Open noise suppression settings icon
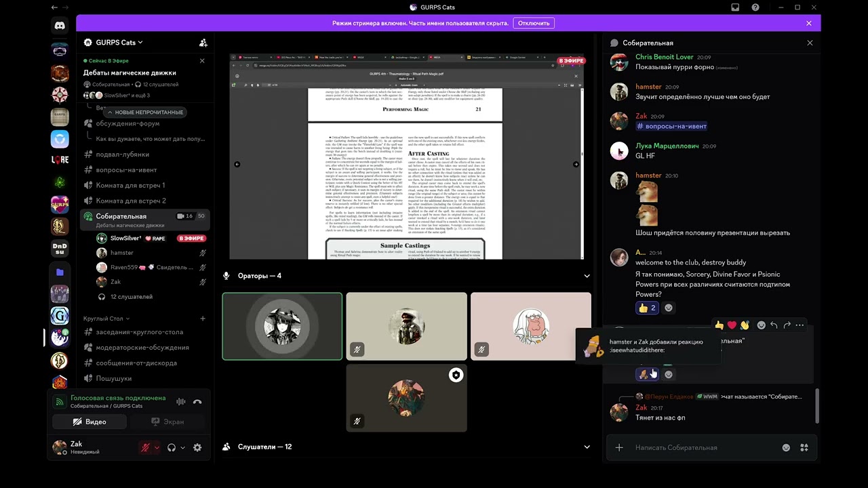This screenshot has width=868, height=488. click(180, 402)
